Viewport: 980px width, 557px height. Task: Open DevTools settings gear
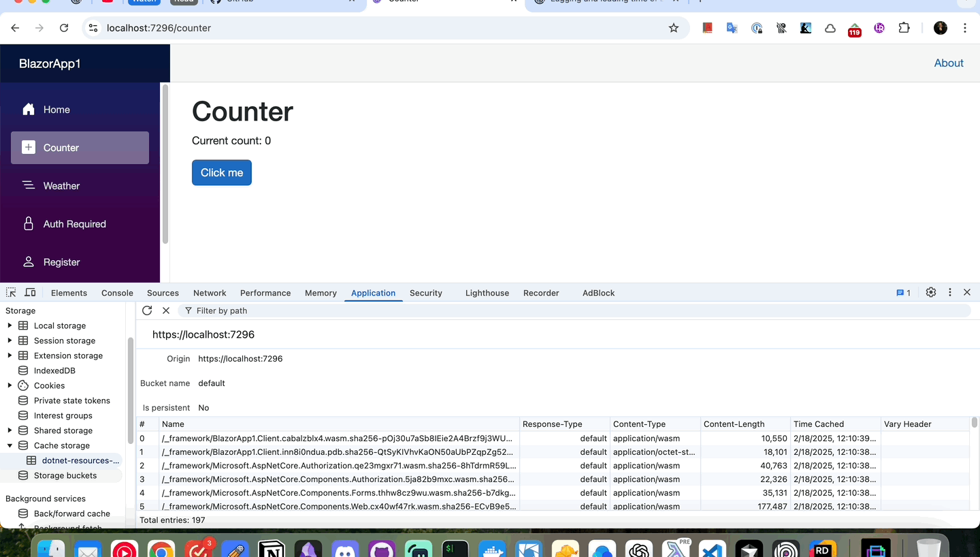(x=931, y=293)
